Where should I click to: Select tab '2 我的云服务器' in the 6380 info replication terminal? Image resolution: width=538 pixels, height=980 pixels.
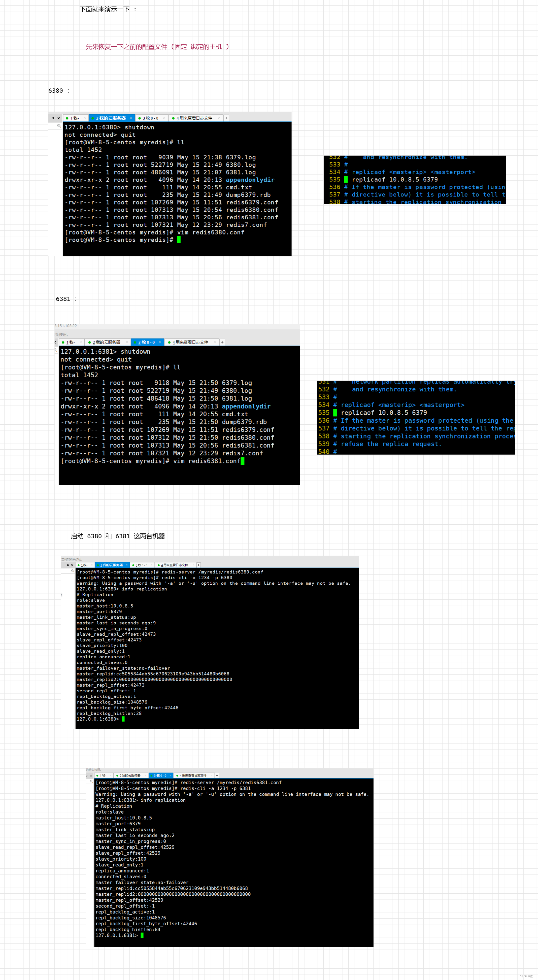113,565
